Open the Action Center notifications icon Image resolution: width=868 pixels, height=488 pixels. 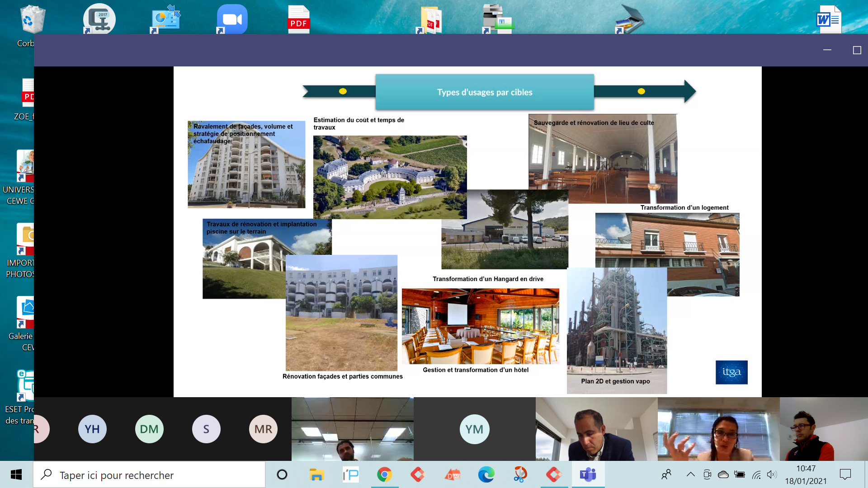pos(845,474)
